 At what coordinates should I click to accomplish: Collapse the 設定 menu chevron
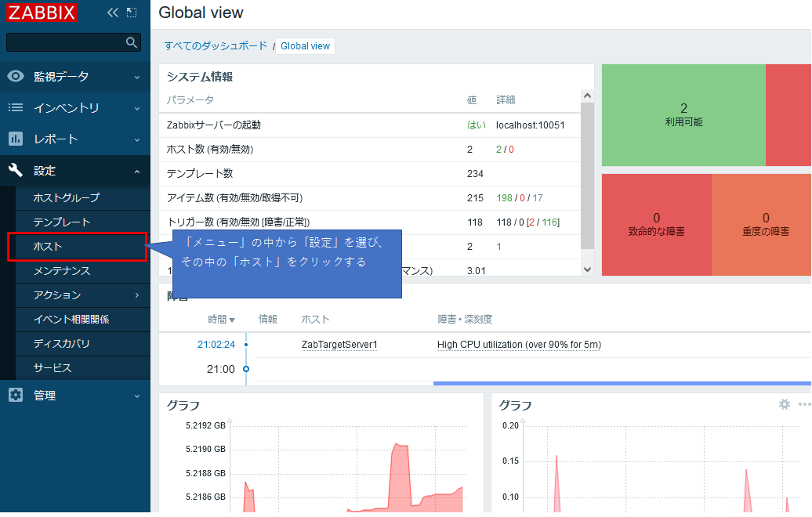[x=137, y=172]
